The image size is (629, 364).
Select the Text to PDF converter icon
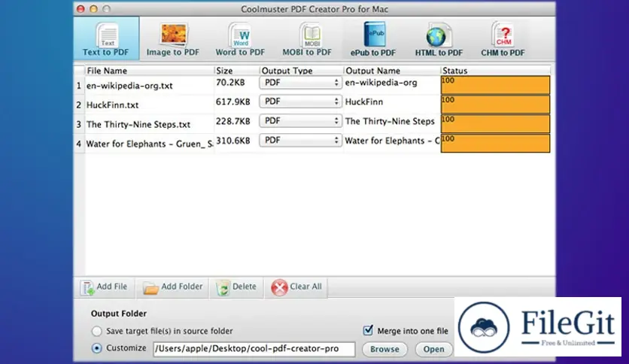106,38
